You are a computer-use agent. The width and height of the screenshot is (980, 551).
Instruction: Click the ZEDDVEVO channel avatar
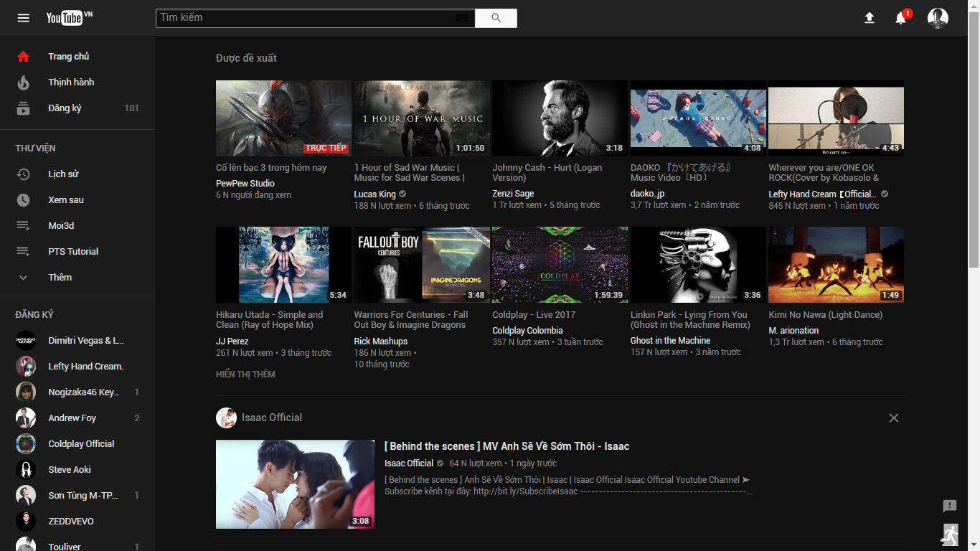click(x=26, y=521)
